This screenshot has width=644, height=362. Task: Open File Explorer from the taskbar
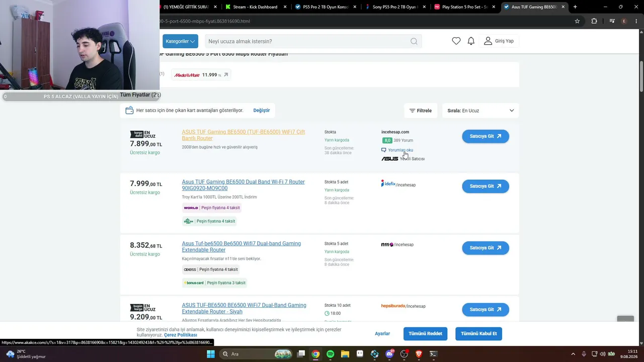tap(345, 354)
